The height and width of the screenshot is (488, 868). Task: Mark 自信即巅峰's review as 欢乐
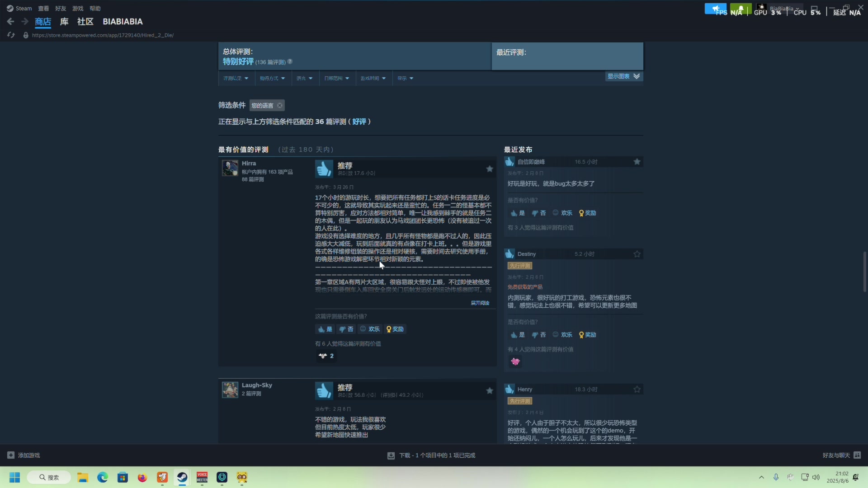point(562,213)
